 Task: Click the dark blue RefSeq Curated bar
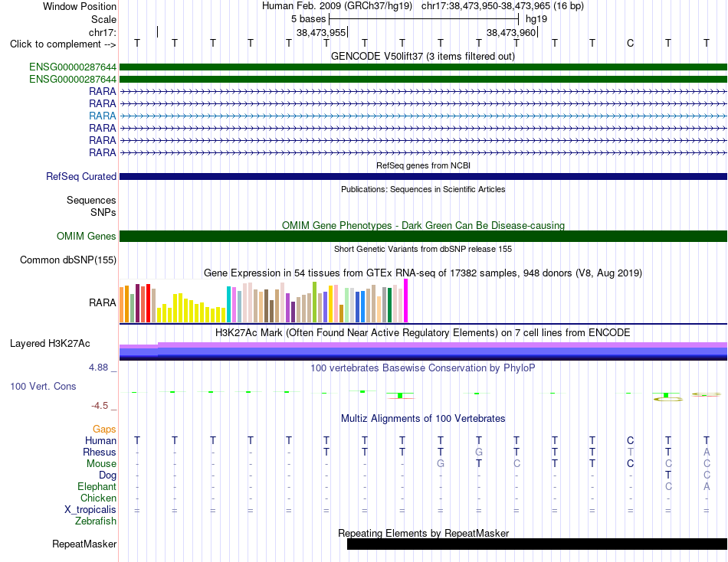pos(423,176)
